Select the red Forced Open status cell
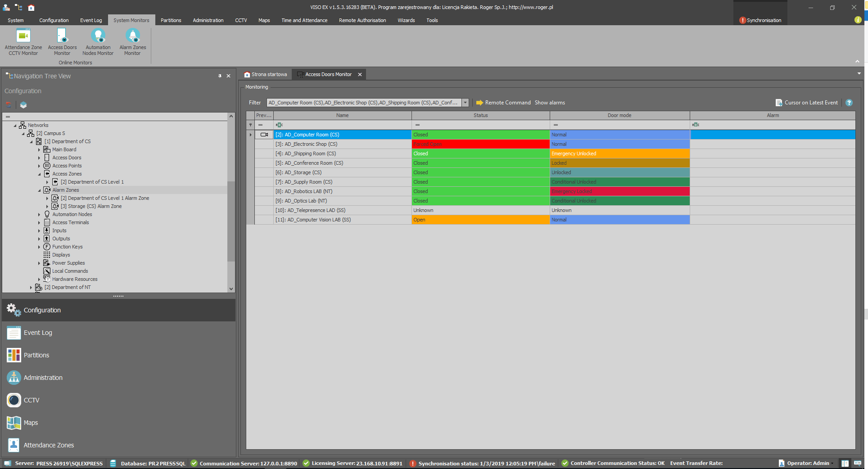 [x=480, y=144]
